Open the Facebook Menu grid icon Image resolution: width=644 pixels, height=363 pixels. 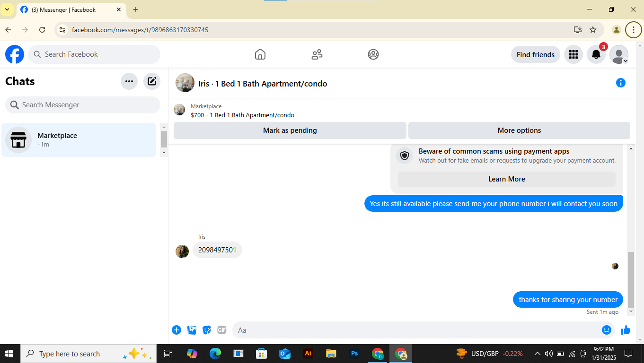point(573,54)
